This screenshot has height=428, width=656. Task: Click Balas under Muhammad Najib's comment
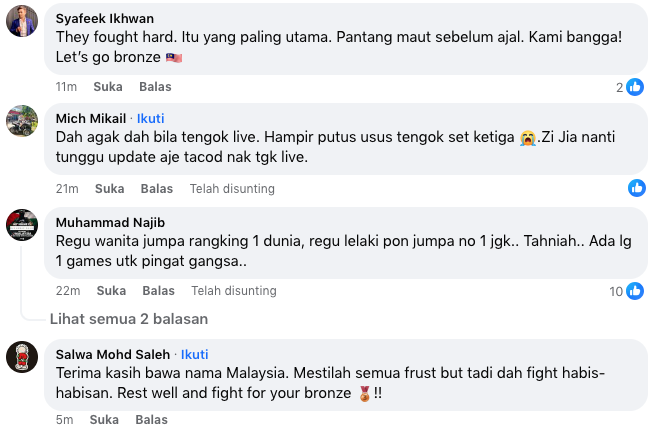coord(158,291)
